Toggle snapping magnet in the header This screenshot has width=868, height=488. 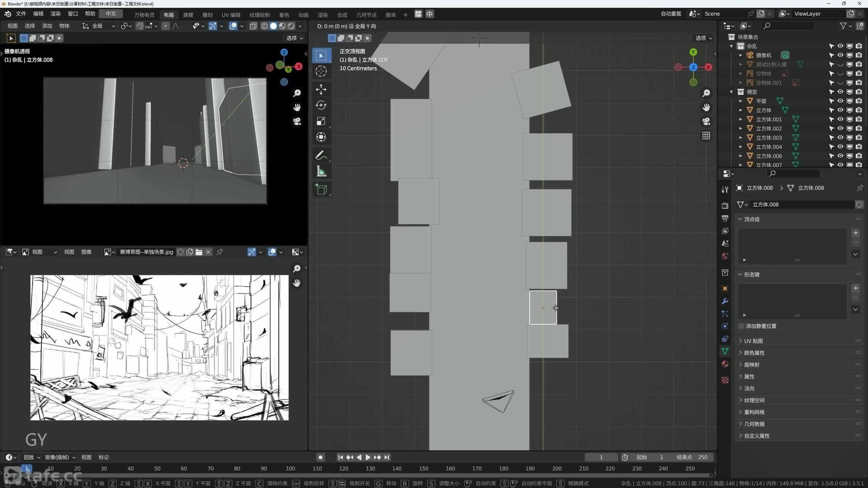click(x=140, y=26)
